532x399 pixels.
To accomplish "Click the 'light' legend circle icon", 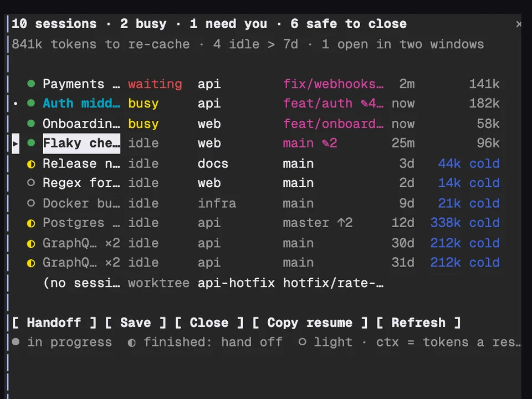I will 302,342.
